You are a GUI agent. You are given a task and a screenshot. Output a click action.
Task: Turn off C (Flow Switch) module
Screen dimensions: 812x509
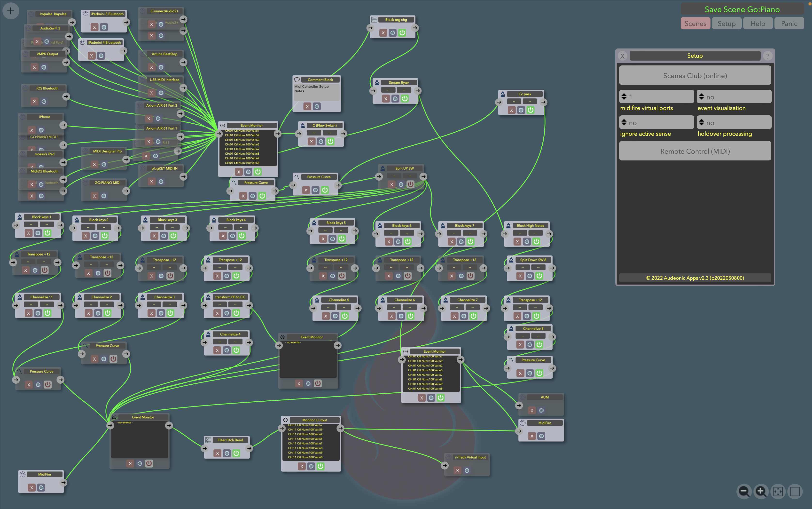point(330,141)
